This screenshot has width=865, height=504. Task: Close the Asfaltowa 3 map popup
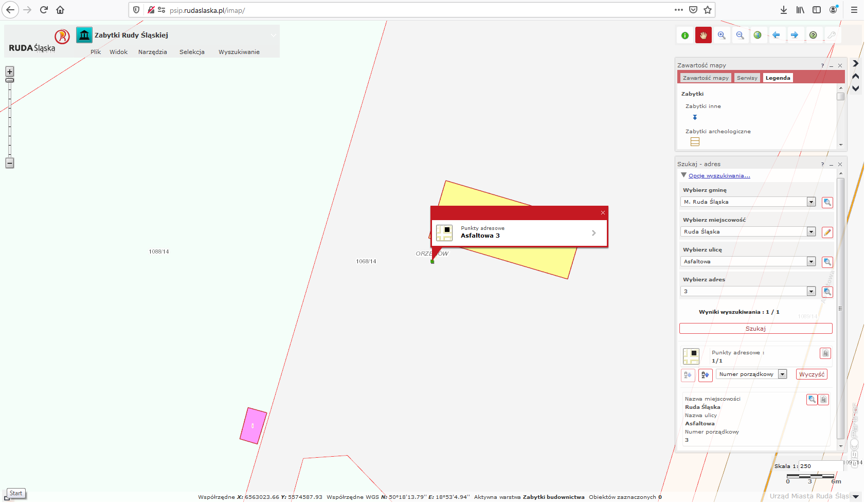pyautogui.click(x=603, y=212)
